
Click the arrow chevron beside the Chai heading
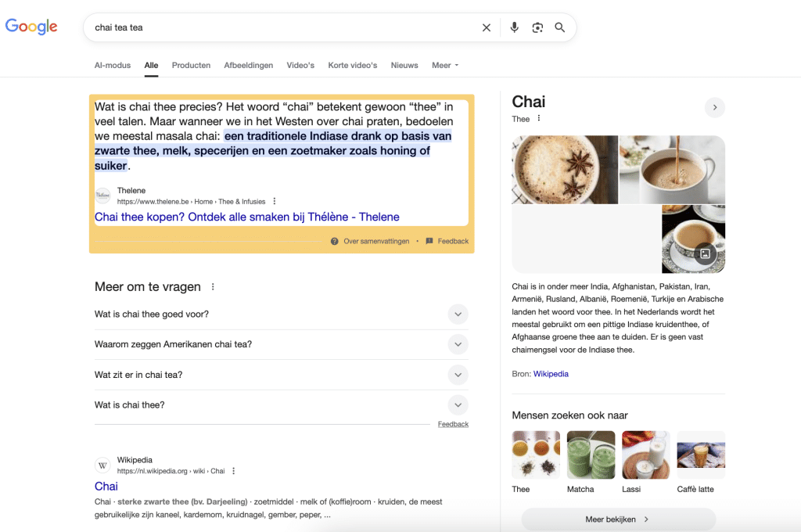[x=714, y=107]
